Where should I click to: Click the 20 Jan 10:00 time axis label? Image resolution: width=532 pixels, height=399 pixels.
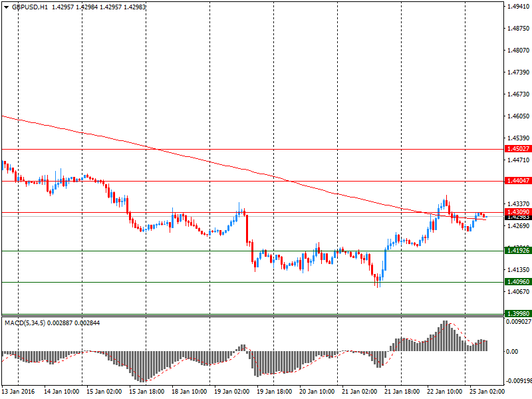click(x=317, y=392)
